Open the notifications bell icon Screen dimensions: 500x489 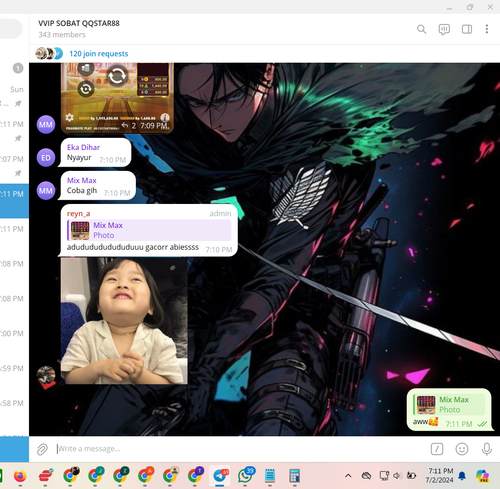pyautogui.click(x=462, y=476)
